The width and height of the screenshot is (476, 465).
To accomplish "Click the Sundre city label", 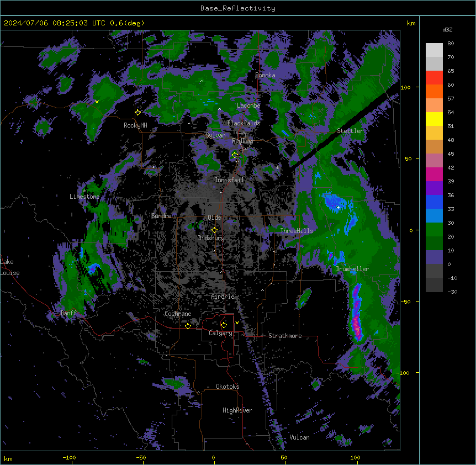I will (161, 216).
